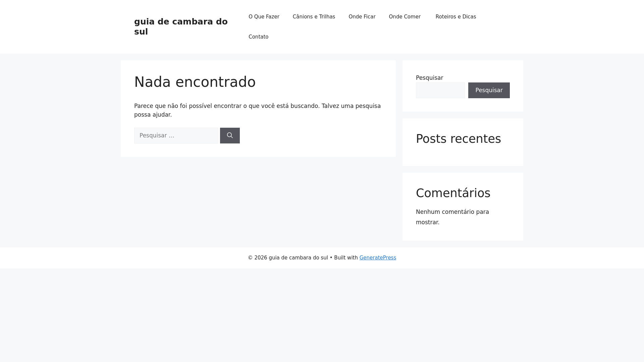
Task: Click the sidebar 'Pesquisar' label
Action: pyautogui.click(x=429, y=78)
